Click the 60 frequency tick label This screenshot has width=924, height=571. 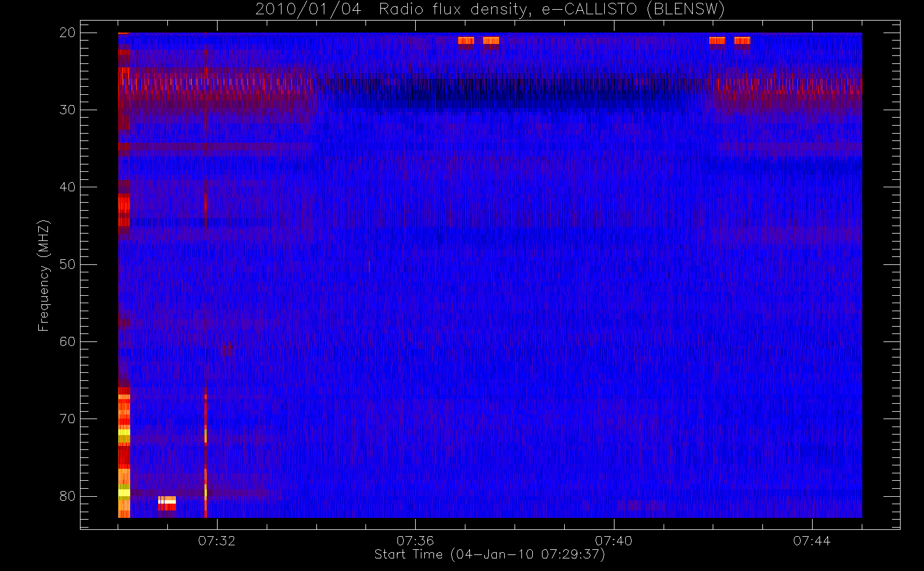[67, 341]
